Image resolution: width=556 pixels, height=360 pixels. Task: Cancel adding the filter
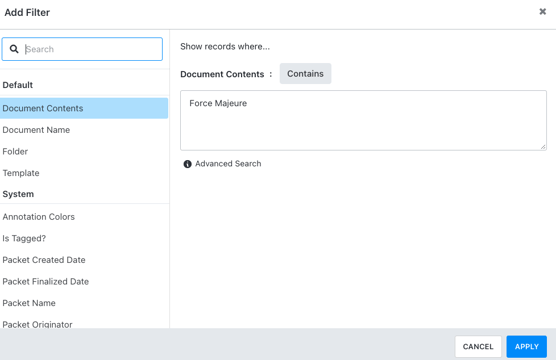(x=478, y=347)
